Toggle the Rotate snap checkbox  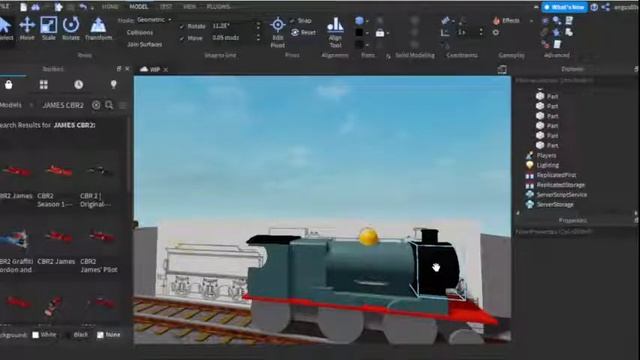(182, 26)
